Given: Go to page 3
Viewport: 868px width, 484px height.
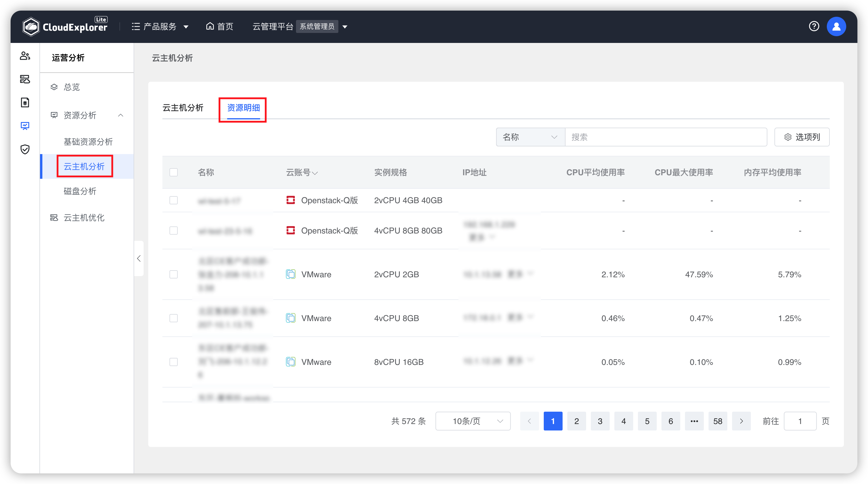Looking at the screenshot, I should (x=600, y=421).
